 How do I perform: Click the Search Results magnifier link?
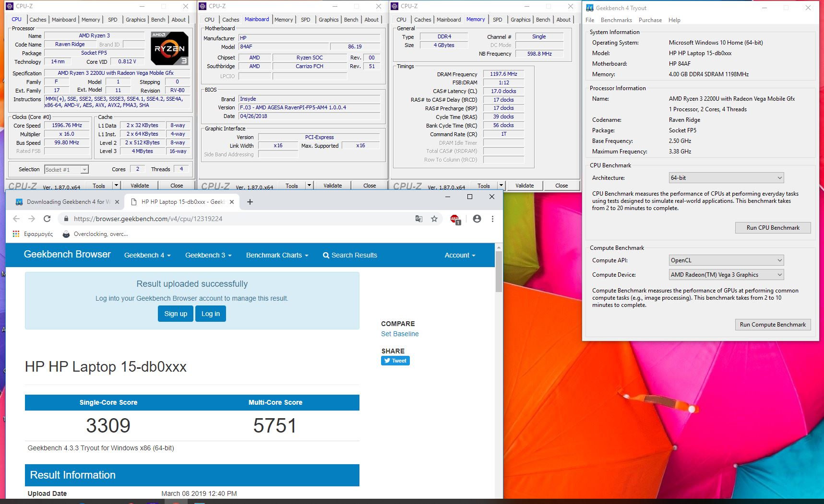350,255
